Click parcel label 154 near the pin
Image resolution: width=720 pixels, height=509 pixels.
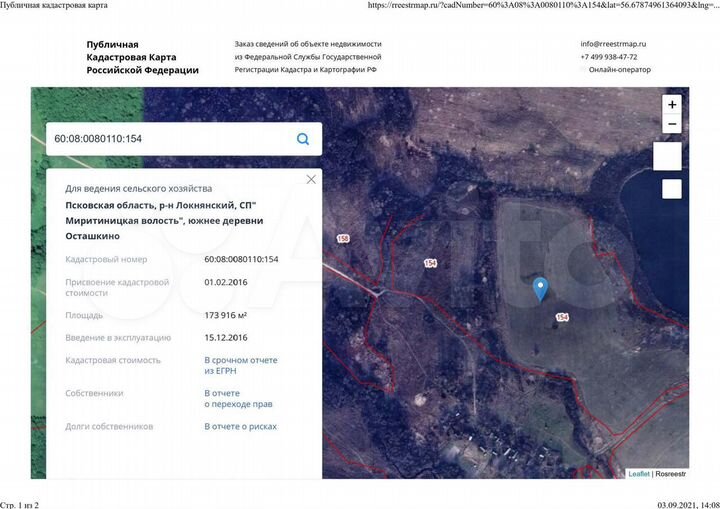(x=562, y=317)
